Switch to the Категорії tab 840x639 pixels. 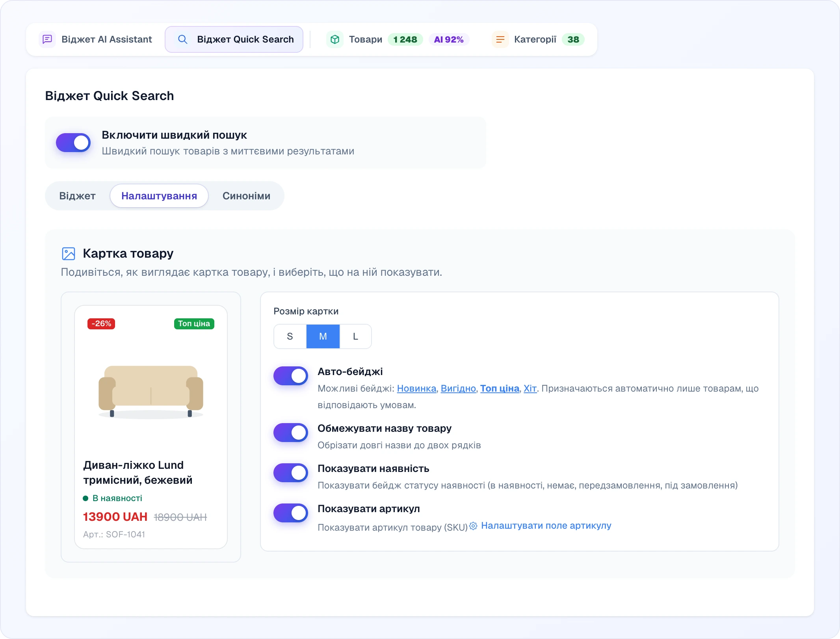[x=538, y=39]
